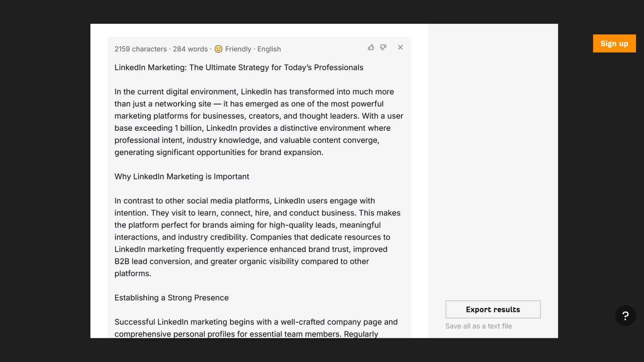The image size is (644, 362).
Task: Click the 'Save all as a text file' caption
Action: (x=478, y=326)
